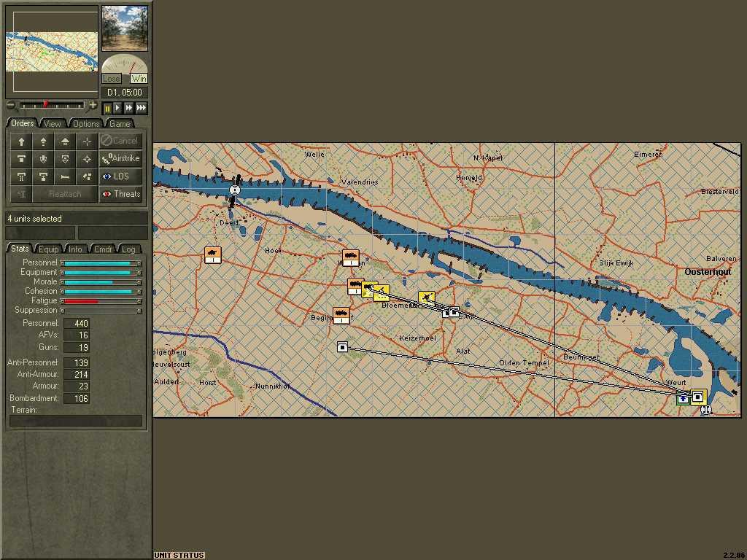Image resolution: width=747 pixels, height=560 pixels.
Task: Select the dashed up-arrow order icon
Action: pyautogui.click(x=43, y=141)
